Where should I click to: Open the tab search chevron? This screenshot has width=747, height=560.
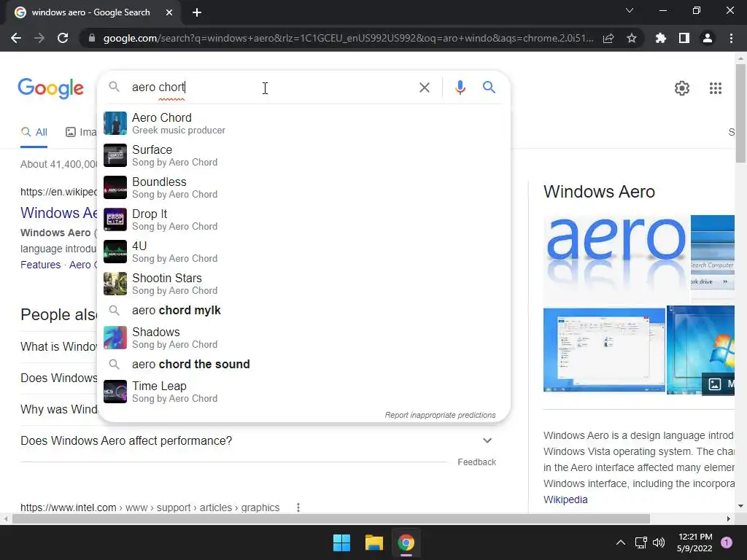630,10
